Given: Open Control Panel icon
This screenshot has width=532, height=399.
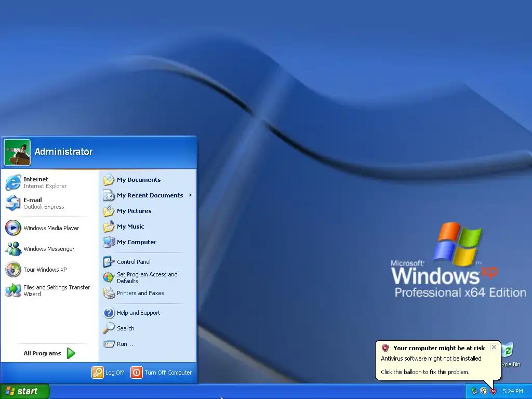Looking at the screenshot, I should click(109, 262).
